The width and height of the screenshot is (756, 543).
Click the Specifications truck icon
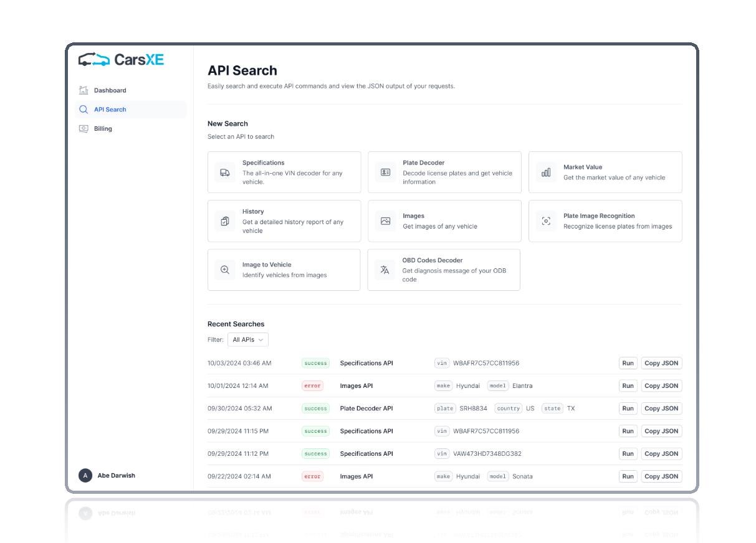225,172
